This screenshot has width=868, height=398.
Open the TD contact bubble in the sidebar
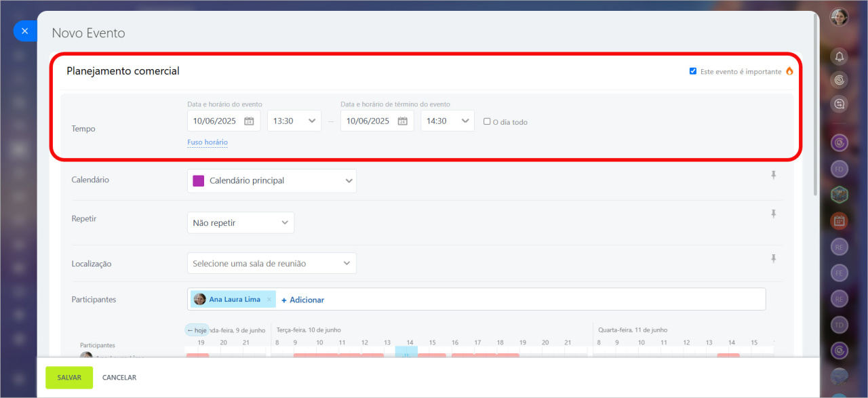(x=840, y=325)
